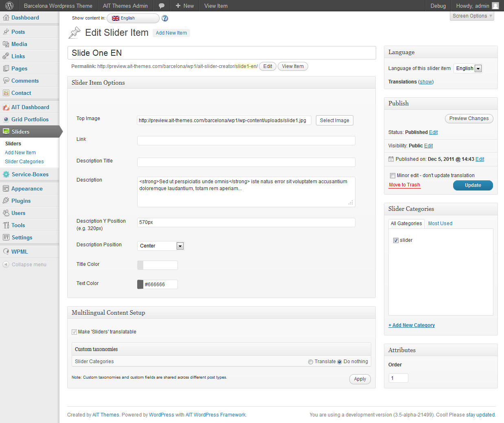Viewport: 504px width, 423px height.
Task: Switch to the Most Used tab
Action: (x=440, y=224)
